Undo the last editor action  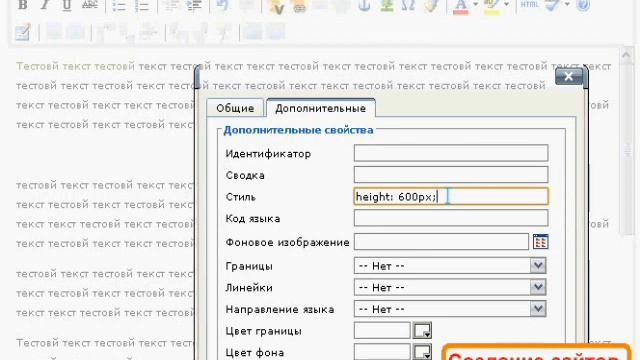click(222, 5)
